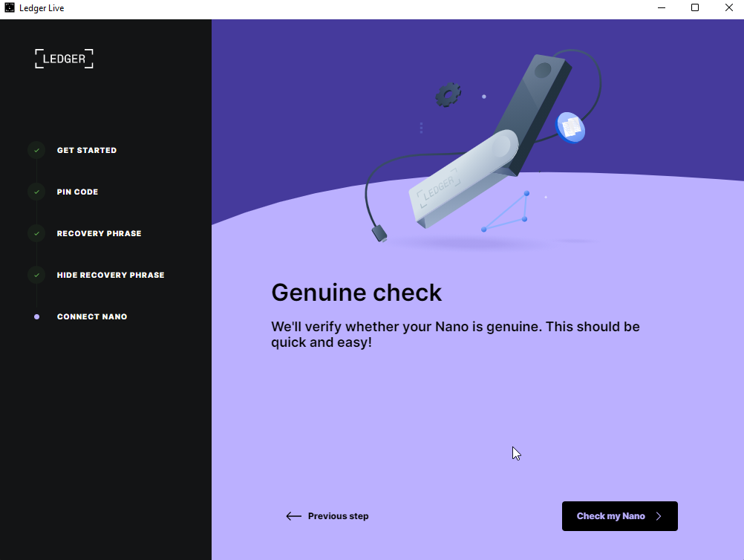Go back via the Previous step text
This screenshot has height=560, width=744.
pos(338,516)
